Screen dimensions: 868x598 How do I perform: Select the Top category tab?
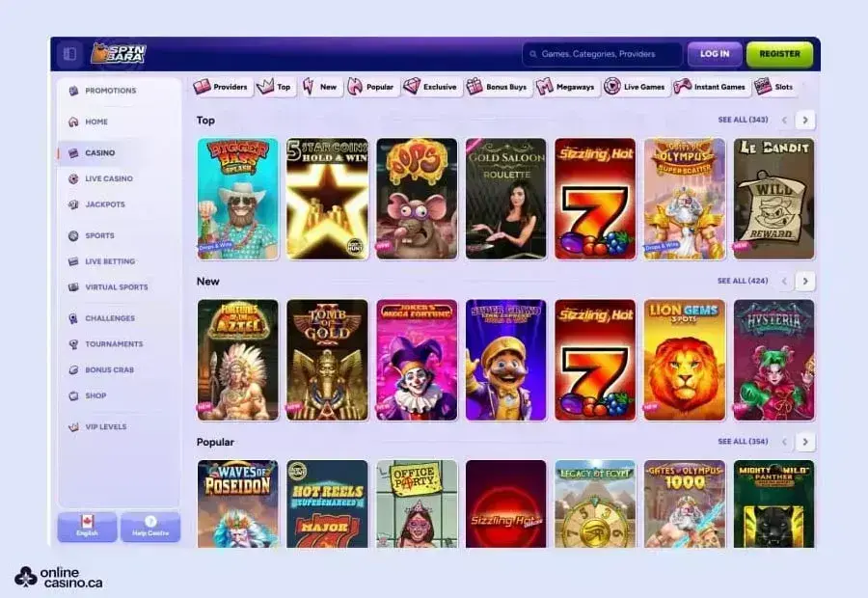coord(275,87)
